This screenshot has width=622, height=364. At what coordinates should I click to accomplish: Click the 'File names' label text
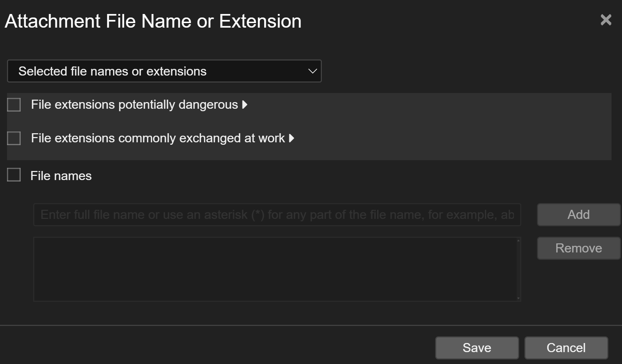click(x=61, y=176)
